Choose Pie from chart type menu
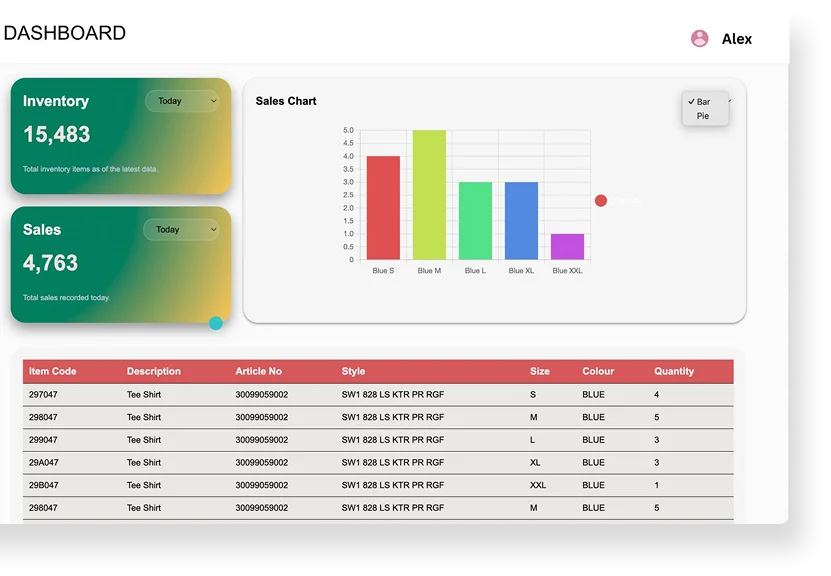 (703, 116)
